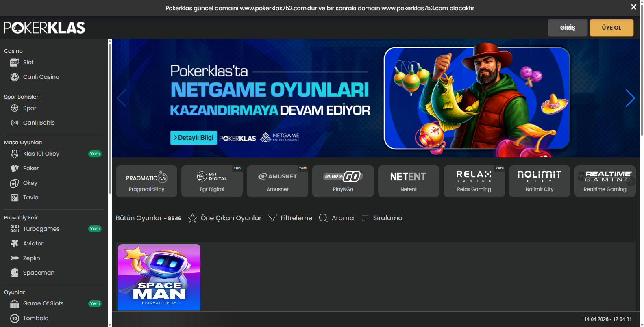Screen dimensions: 644x327
Task: Click the Yeni badge beside Game Of Slots
Action: click(x=95, y=303)
